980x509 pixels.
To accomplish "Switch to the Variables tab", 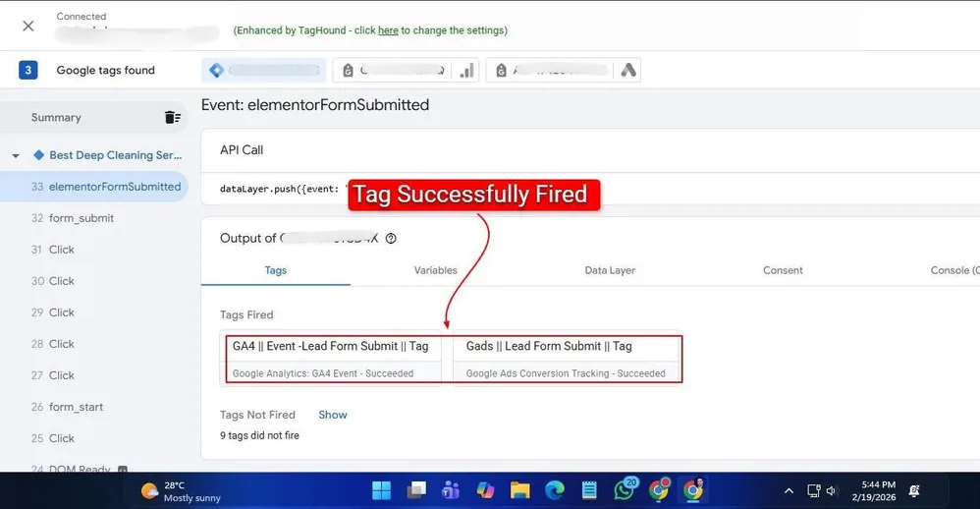I will (436, 270).
